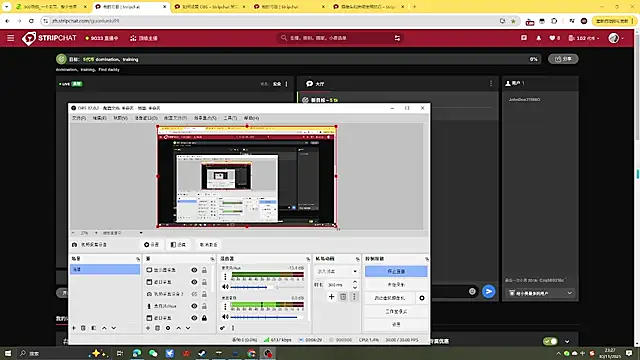The image size is (640, 360).
Task: Mute the 桌面音频 mixer channel
Action: point(225,317)
